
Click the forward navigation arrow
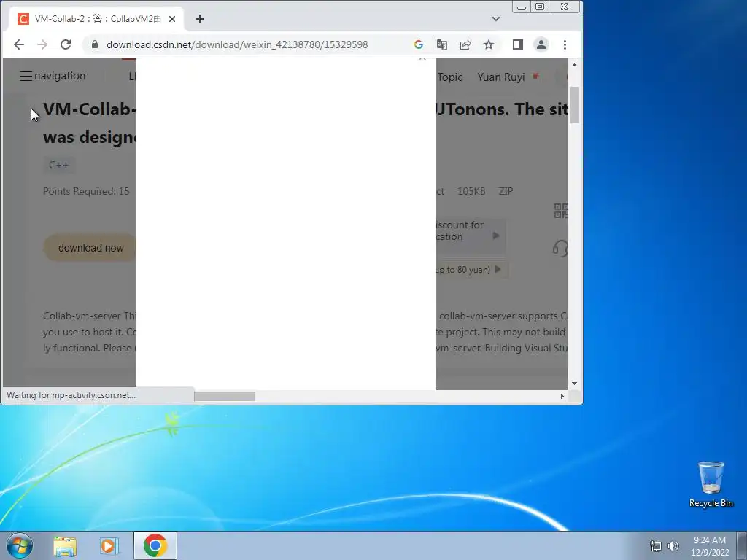tap(42, 44)
